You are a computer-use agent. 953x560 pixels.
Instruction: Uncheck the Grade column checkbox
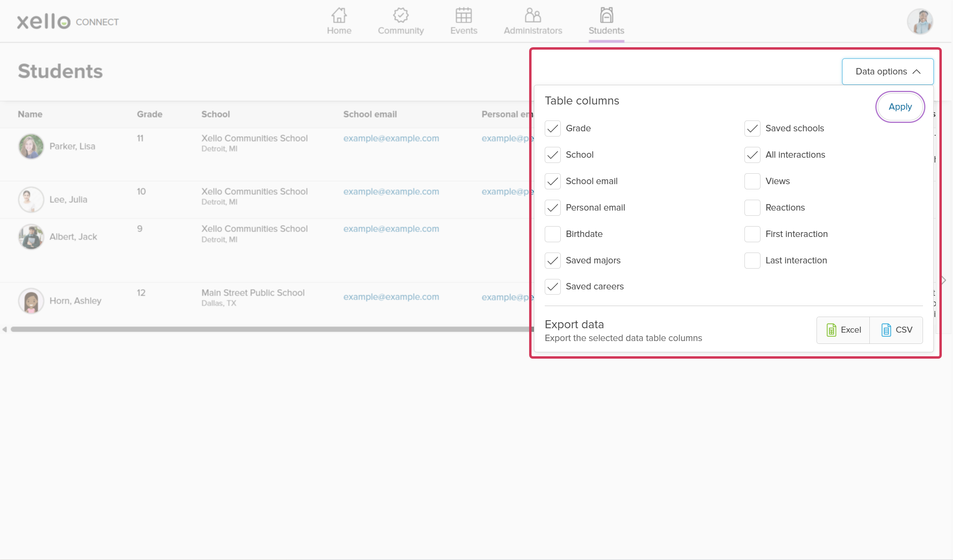pyautogui.click(x=552, y=128)
